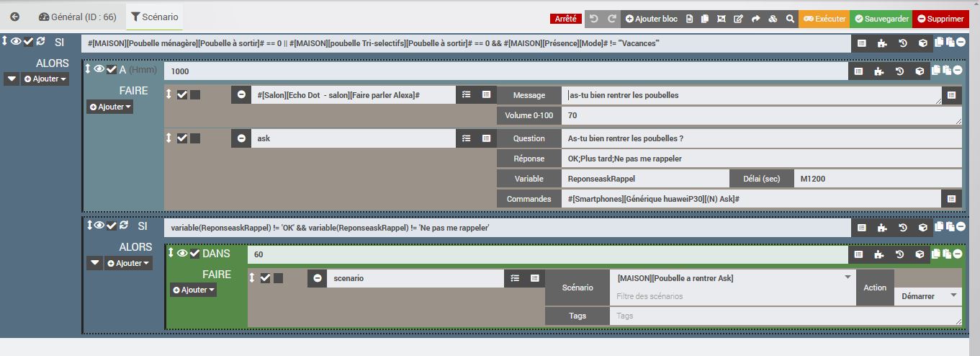
Task: Open Ajouter dropdown under second ALORS
Action: point(129,263)
